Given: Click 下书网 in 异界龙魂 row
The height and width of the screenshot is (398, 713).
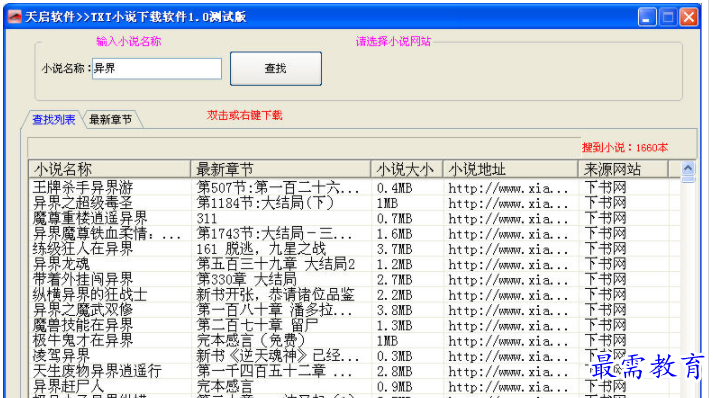Looking at the screenshot, I should [605, 264].
